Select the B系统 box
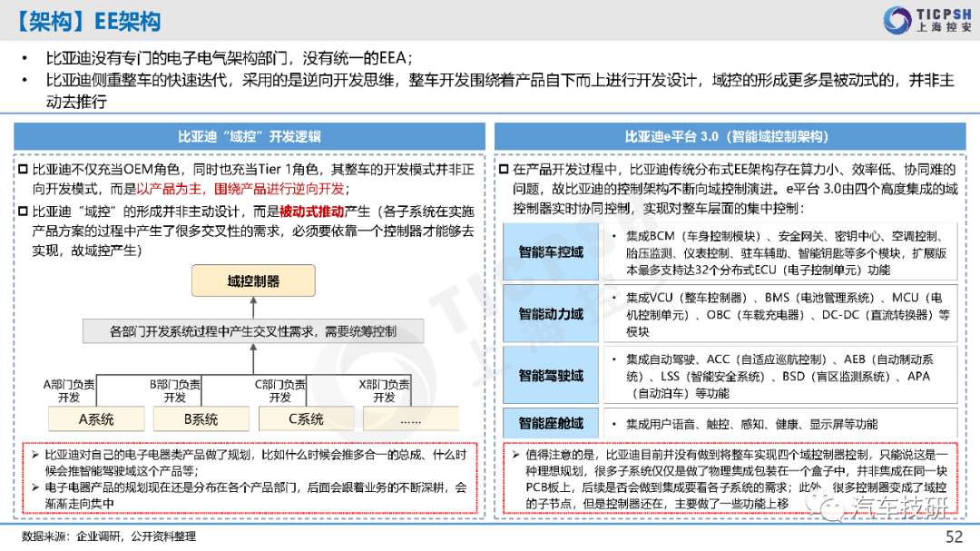 [201, 419]
